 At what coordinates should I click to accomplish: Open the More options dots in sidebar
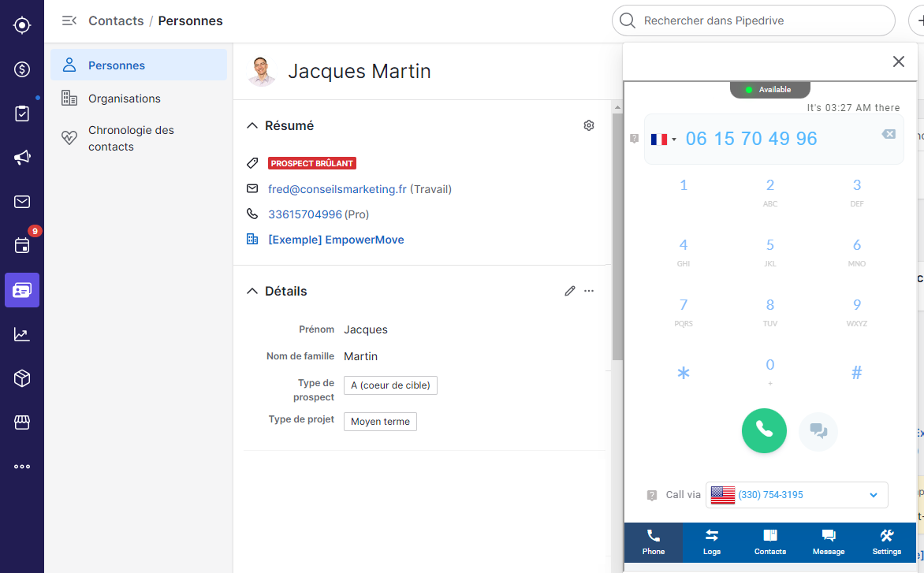22,467
